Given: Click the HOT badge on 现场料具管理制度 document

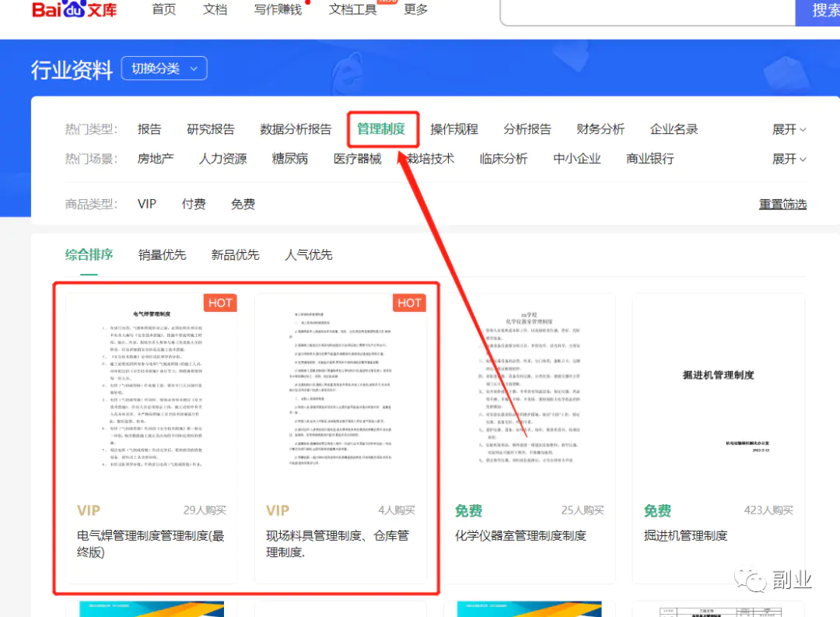Looking at the screenshot, I should (x=409, y=303).
